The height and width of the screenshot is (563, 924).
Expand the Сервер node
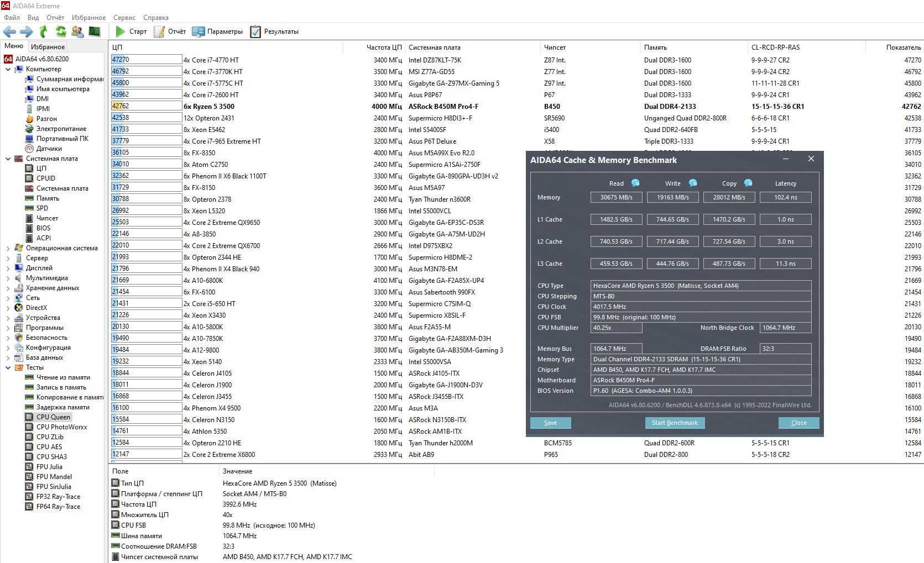tap(8, 258)
